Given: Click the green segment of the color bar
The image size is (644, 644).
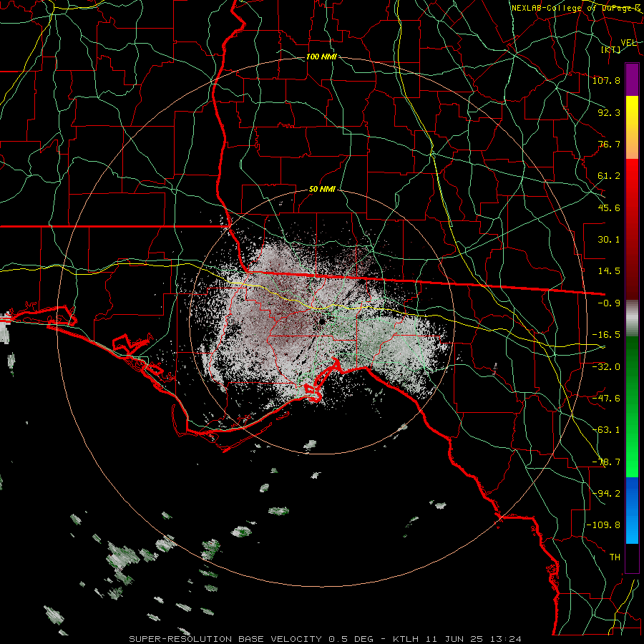Looking at the screenshot, I should pos(632,406).
